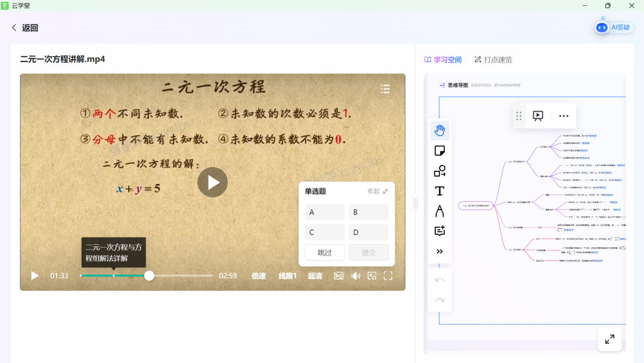This screenshot has width=644, height=363.
Task: Switch to 学习空间 tab
Action: [442, 60]
